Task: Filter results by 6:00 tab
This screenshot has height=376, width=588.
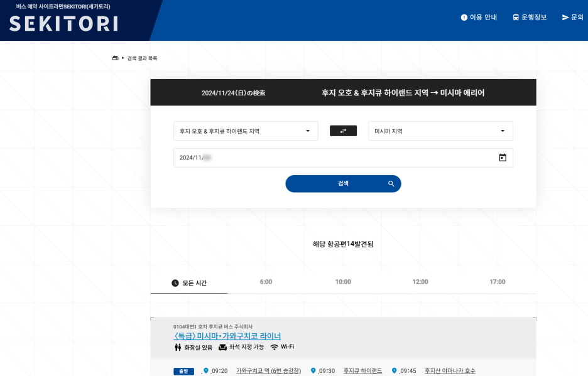Action: pos(266,282)
